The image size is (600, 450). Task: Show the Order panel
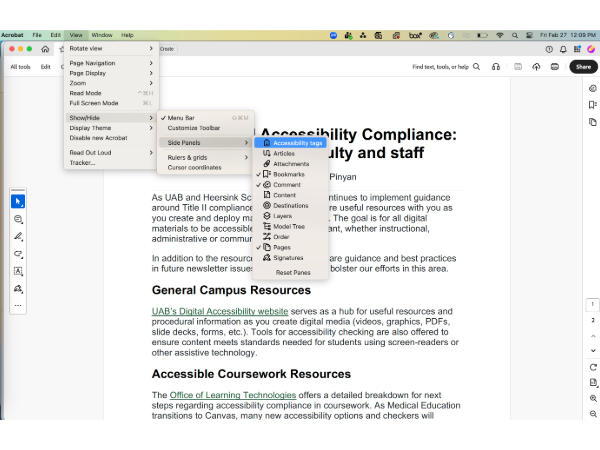(x=290, y=237)
